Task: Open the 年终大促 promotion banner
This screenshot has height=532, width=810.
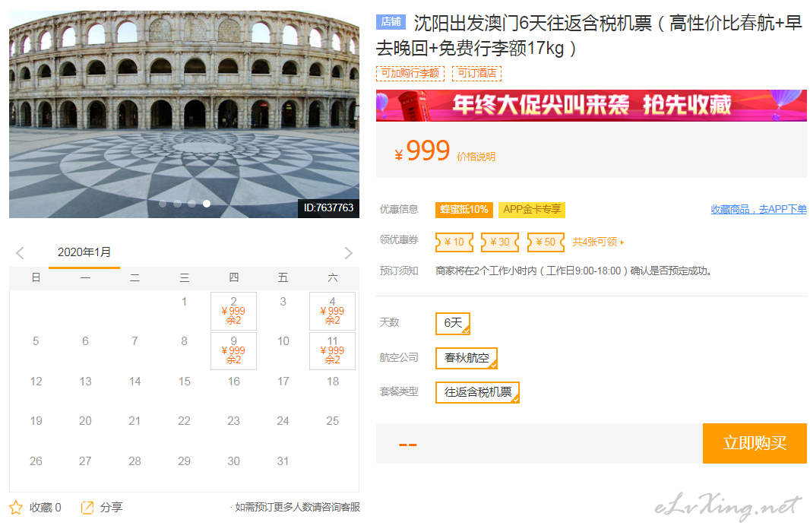Action: pos(591,106)
